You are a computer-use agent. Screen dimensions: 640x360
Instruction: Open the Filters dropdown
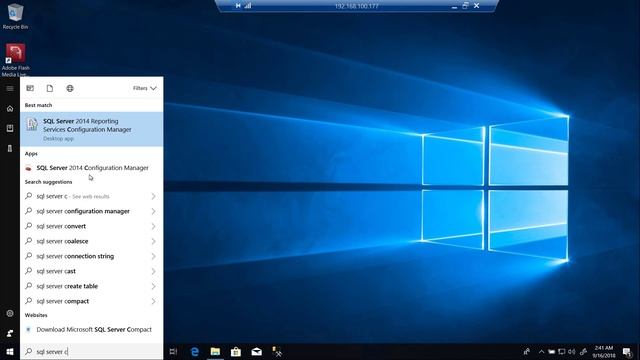[x=144, y=88]
